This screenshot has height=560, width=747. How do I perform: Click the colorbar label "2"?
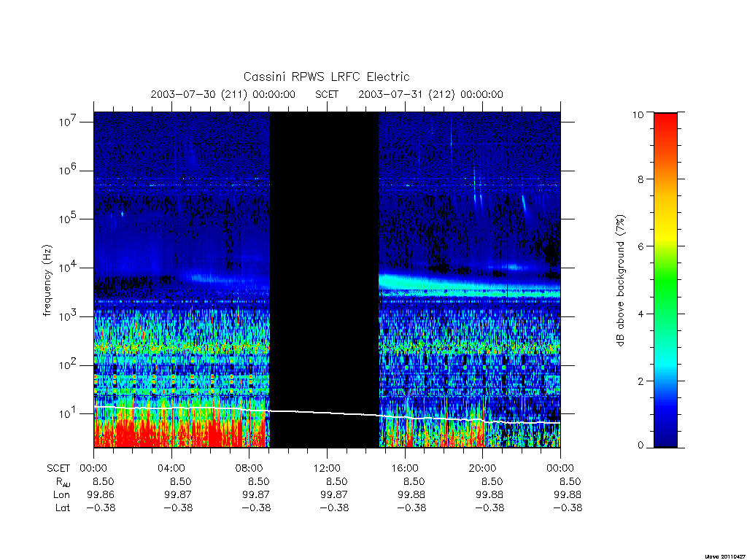pos(640,381)
